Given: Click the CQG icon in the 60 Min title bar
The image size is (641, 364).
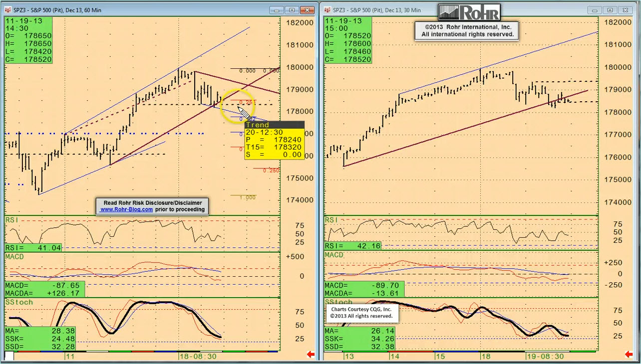Looking at the screenshot, I should (8, 10).
